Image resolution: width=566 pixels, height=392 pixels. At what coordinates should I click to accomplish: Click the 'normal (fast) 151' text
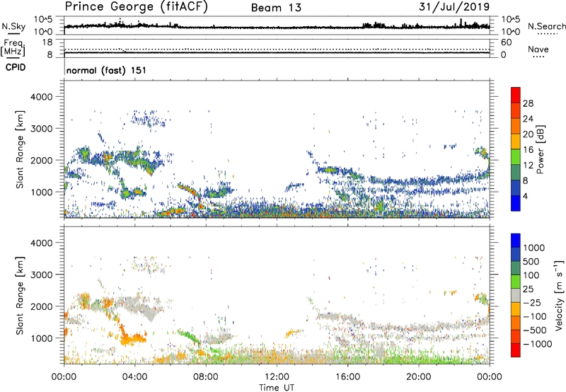click(x=107, y=70)
